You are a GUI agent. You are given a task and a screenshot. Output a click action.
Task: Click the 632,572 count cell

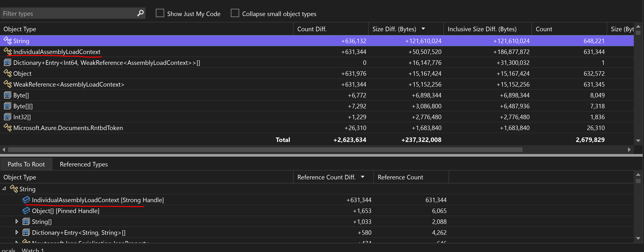tap(594, 73)
